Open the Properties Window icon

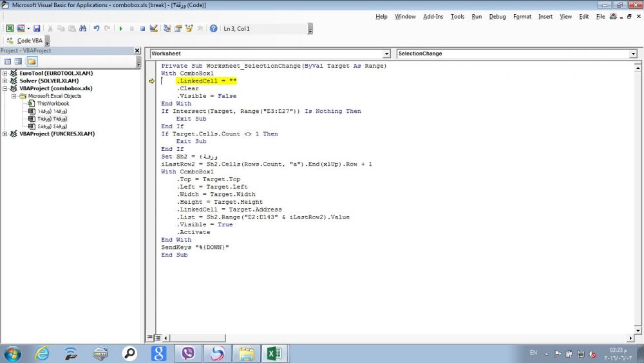pos(178,28)
